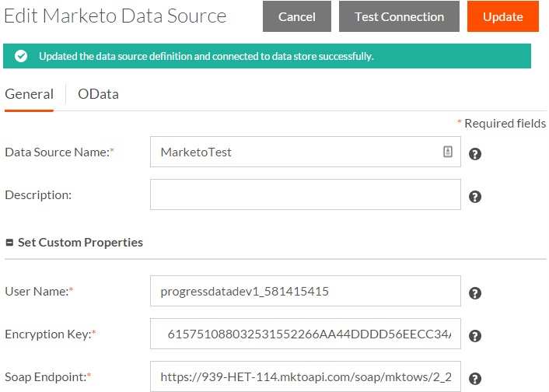Click the 'Edit Marketo Data Source' heading
The height and width of the screenshot is (392, 549).
coord(115,16)
